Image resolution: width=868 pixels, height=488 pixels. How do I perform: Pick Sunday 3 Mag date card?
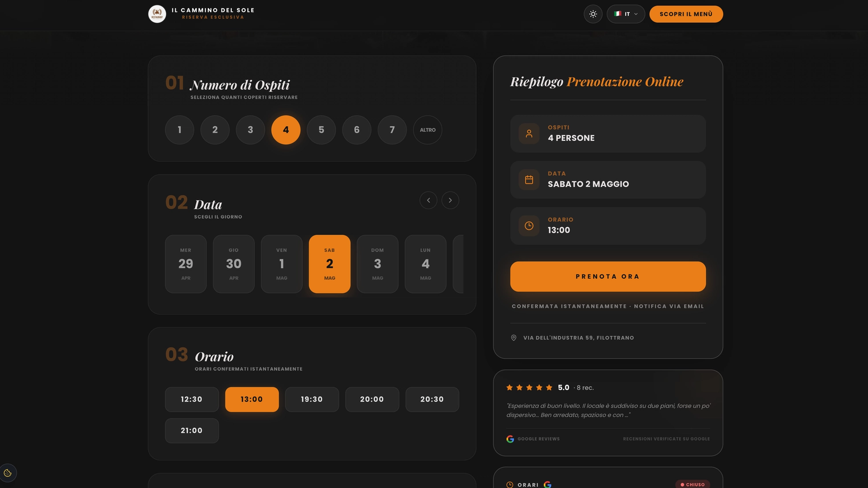(378, 264)
